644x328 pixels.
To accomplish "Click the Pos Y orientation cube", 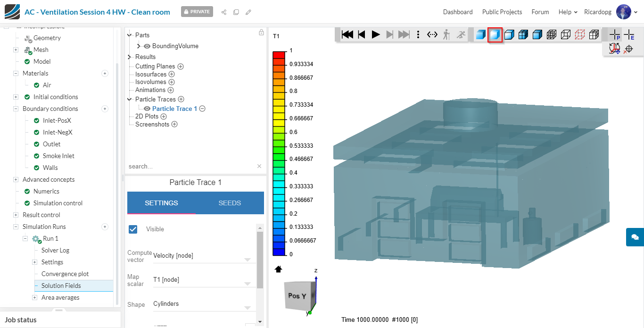I will (299, 296).
